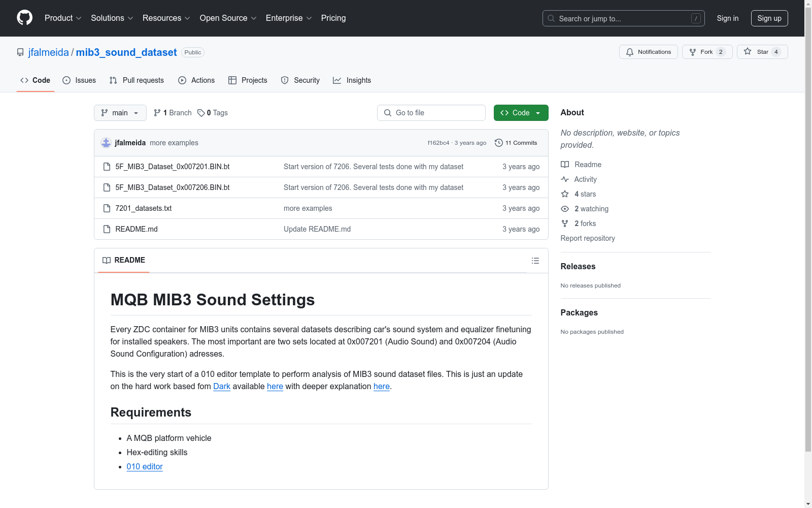The image size is (812, 508).
Task: Click the Notifications bell icon
Action: click(630, 52)
